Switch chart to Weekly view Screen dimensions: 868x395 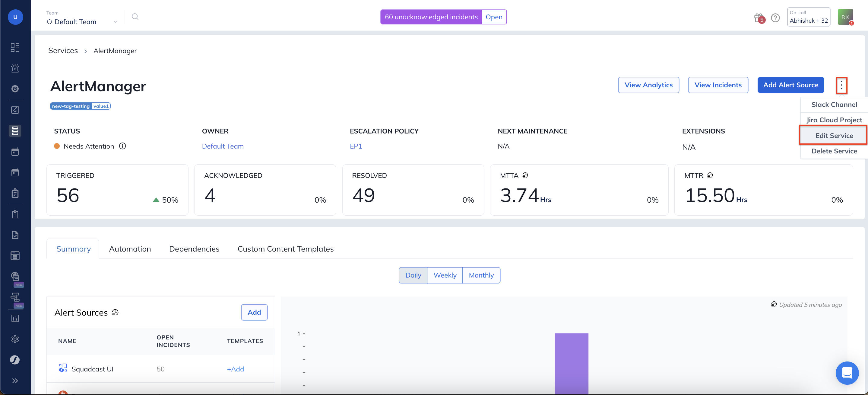click(445, 275)
